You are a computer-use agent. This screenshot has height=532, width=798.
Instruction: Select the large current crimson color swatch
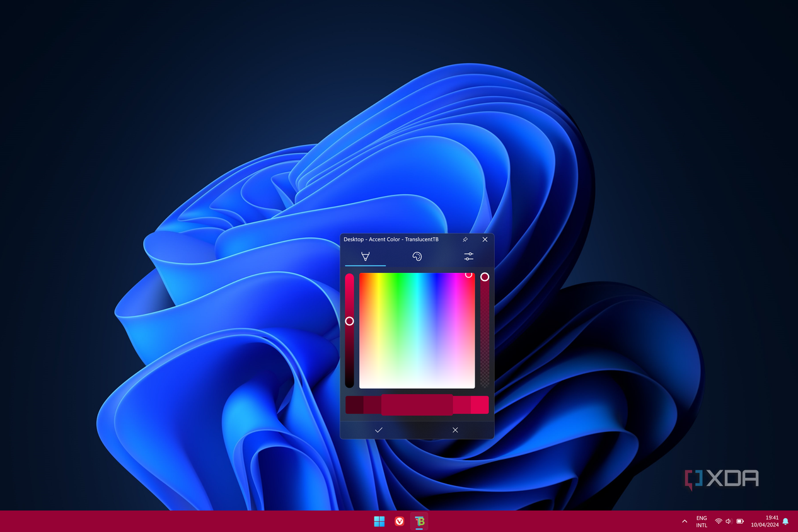click(x=417, y=405)
